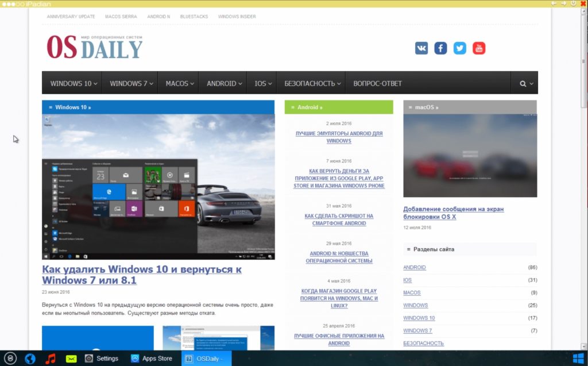The width and height of the screenshot is (588, 366).
Task: Expand the WINDOWS 10 navigation menu
Action: (74, 83)
